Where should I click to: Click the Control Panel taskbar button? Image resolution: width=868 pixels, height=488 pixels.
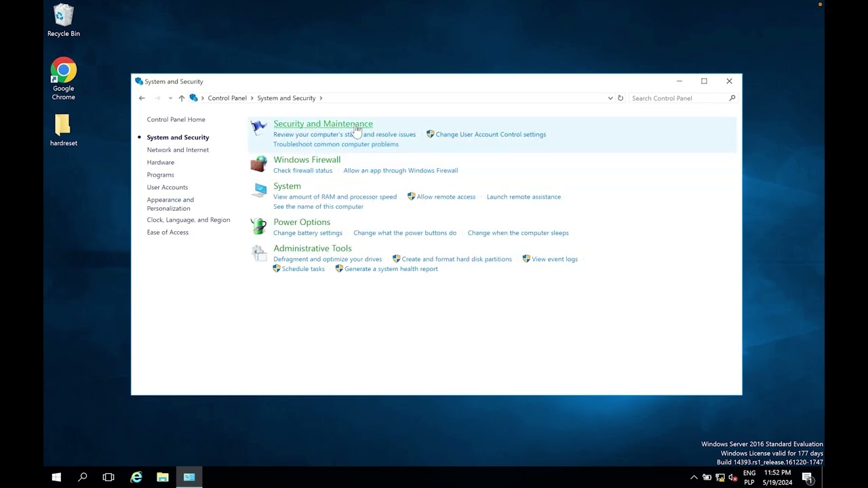click(x=189, y=477)
